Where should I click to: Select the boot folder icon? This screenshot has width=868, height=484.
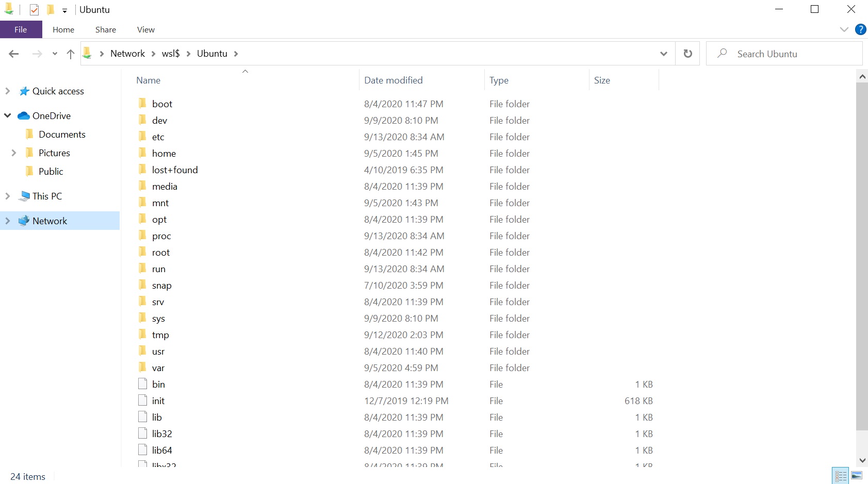point(142,103)
